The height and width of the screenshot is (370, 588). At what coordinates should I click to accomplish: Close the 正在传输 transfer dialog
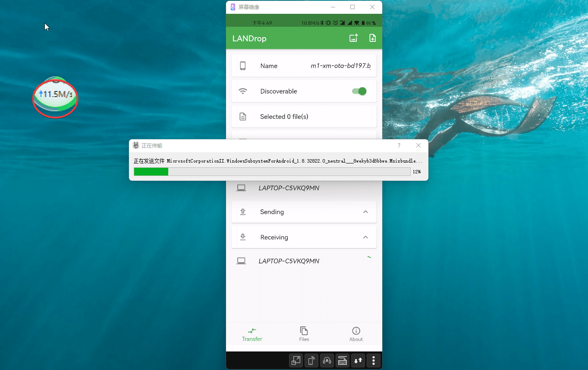418,146
